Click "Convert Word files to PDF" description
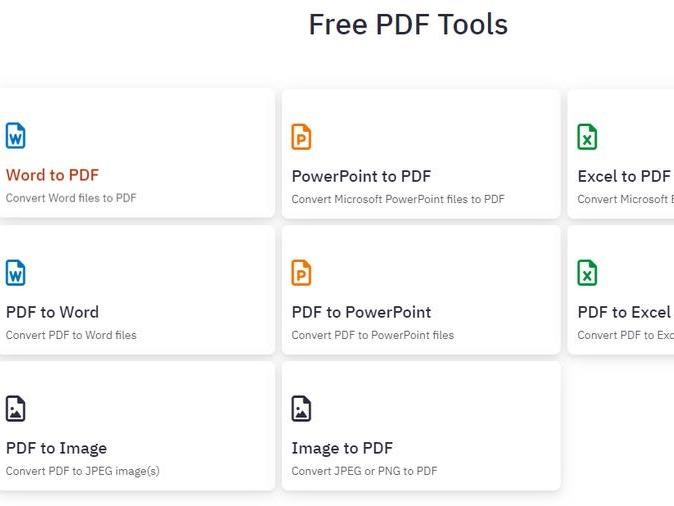Viewport: 674px width, 506px height. [x=71, y=198]
